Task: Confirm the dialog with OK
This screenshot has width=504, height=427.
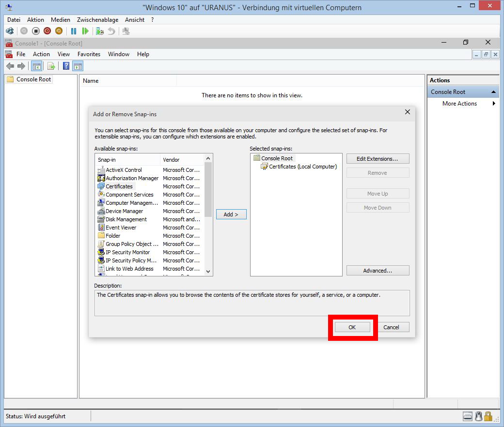Action: 352,327
